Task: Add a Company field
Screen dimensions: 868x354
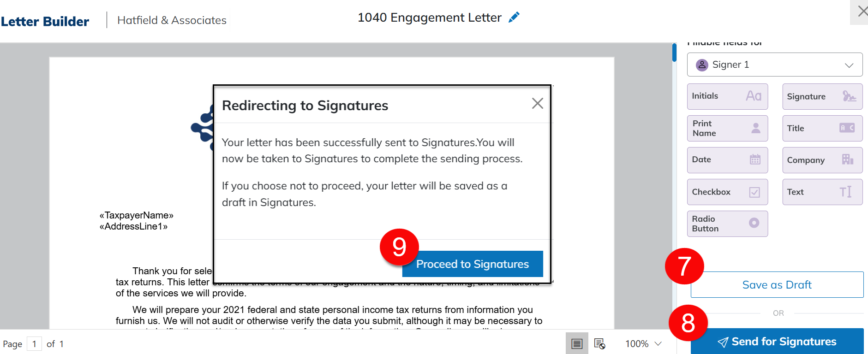Action: point(822,160)
